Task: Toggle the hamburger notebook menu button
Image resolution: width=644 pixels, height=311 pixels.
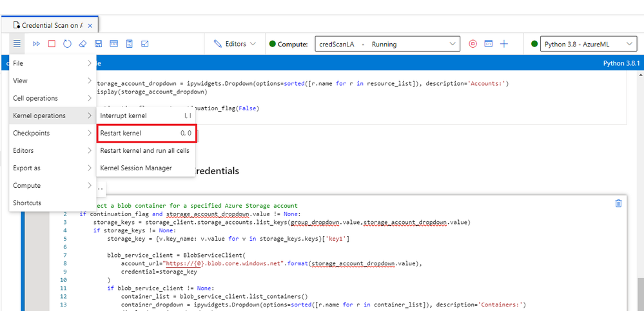Action: (x=16, y=43)
